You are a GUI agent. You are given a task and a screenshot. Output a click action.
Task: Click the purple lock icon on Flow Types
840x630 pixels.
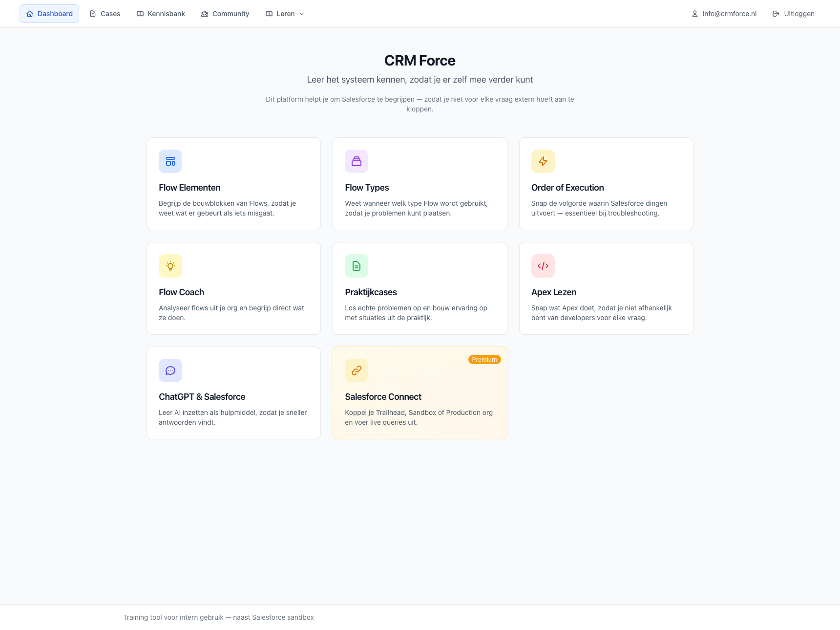click(x=356, y=161)
